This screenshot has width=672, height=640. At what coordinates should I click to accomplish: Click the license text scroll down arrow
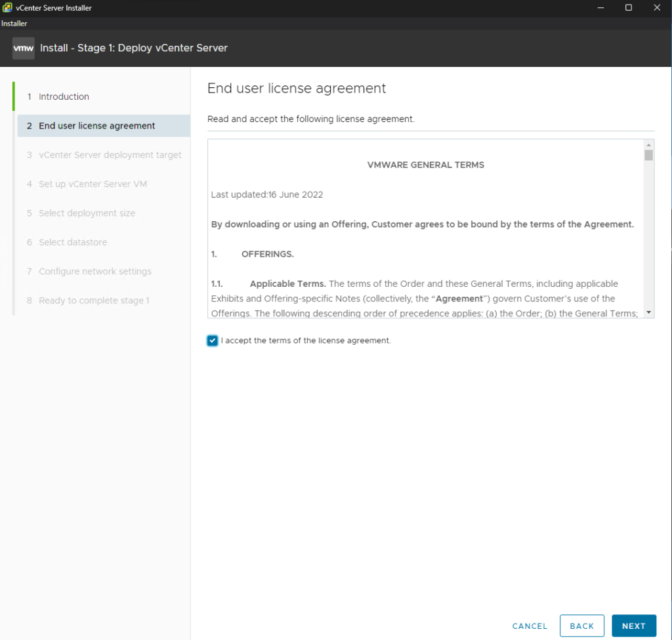[648, 312]
